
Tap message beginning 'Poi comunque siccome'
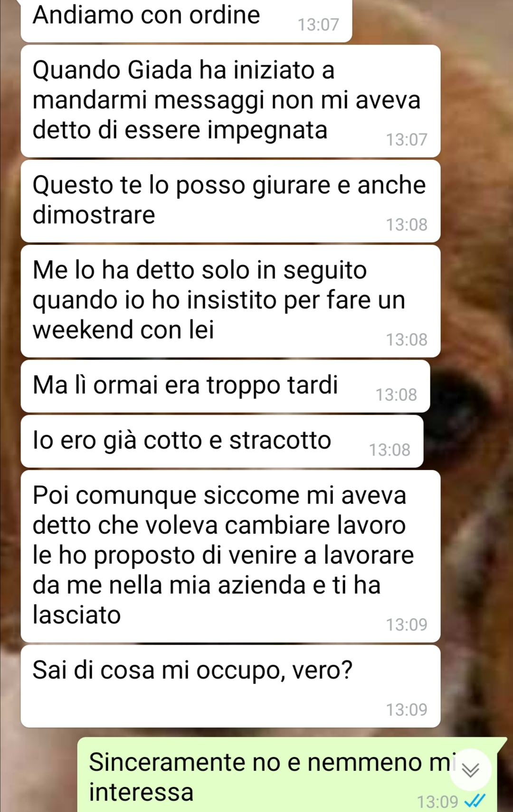coord(230,556)
